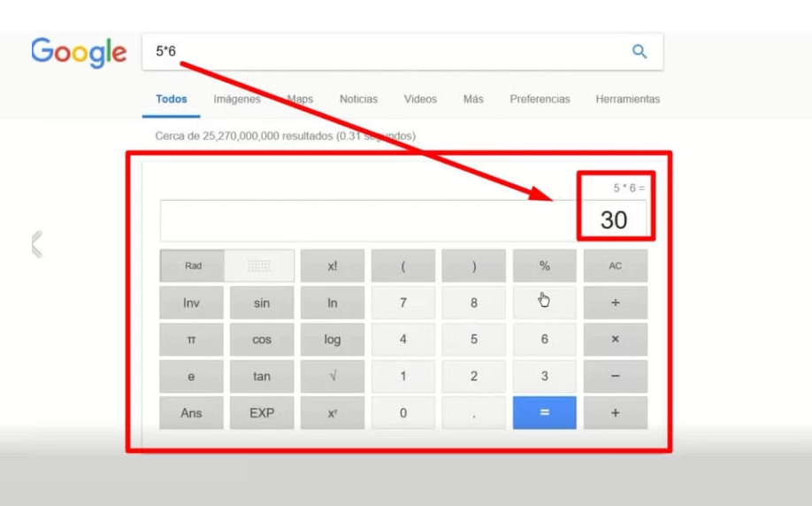Click the search box containing 5*6
The image size is (812, 506).
coord(380,51)
